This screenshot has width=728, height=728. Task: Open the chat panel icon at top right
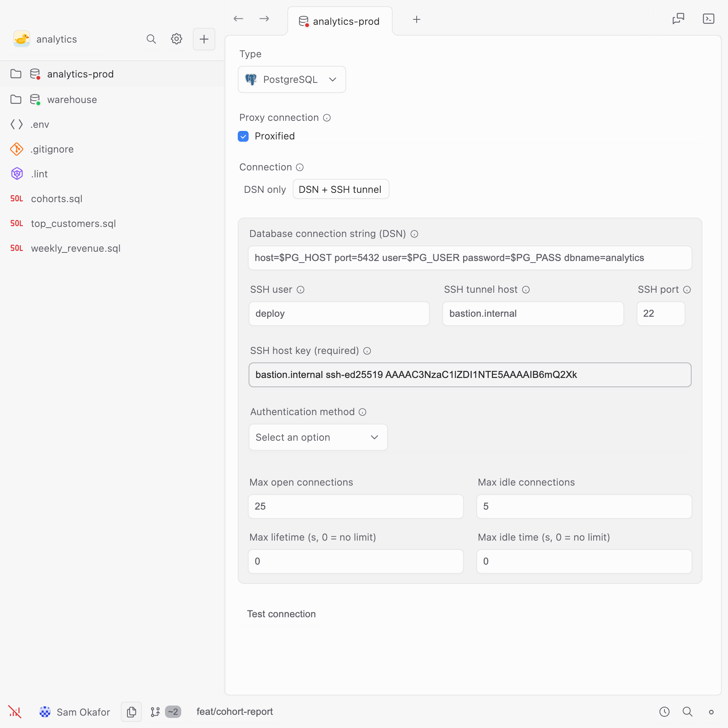coord(678,19)
